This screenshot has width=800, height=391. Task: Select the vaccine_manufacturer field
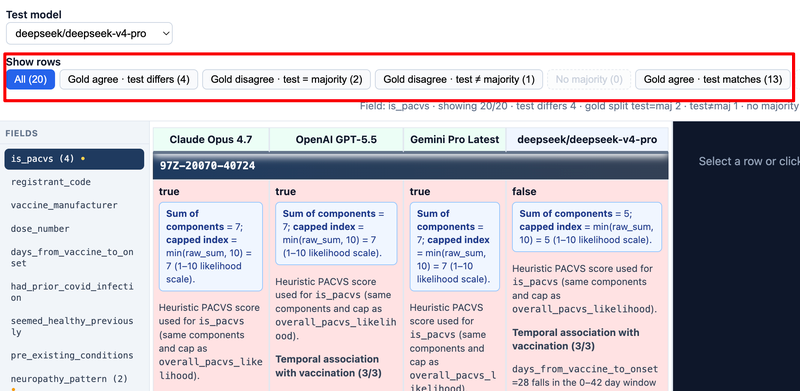[x=74, y=205]
